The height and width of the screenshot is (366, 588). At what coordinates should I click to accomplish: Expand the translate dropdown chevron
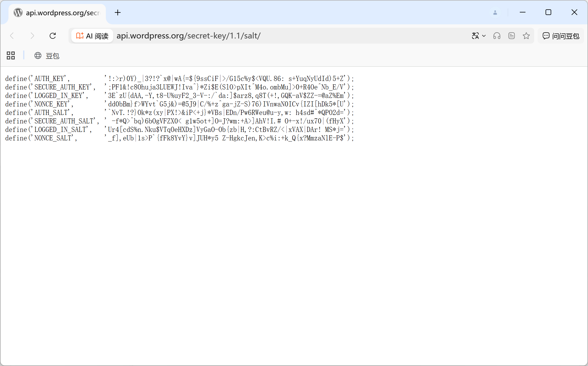[484, 36]
